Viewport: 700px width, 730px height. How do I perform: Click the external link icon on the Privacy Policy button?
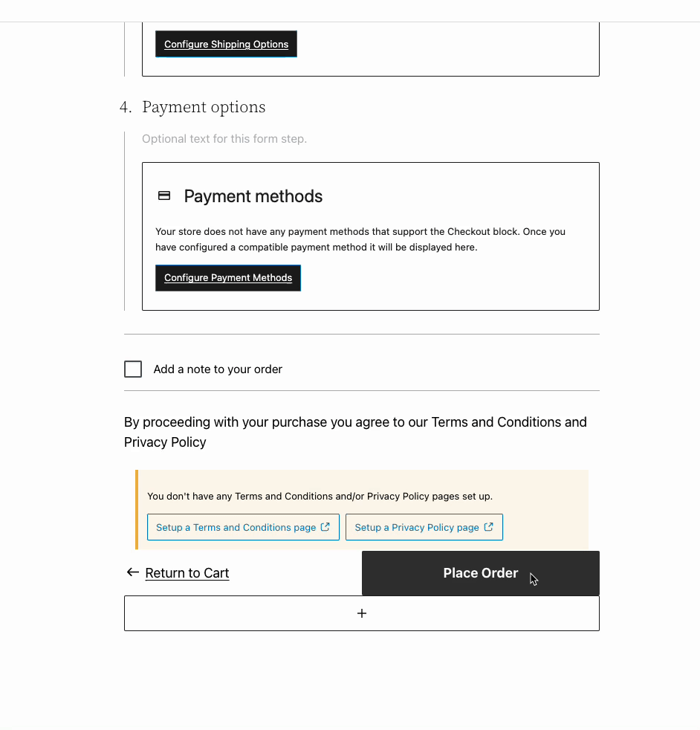(488, 527)
